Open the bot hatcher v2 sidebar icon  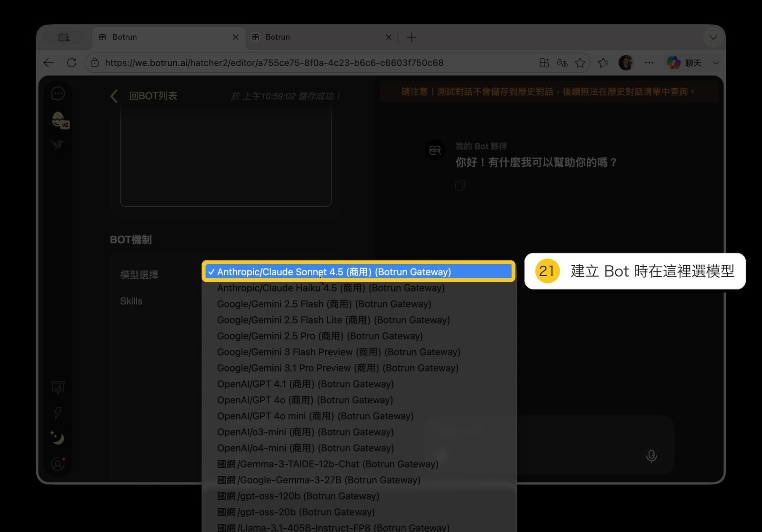[60, 120]
